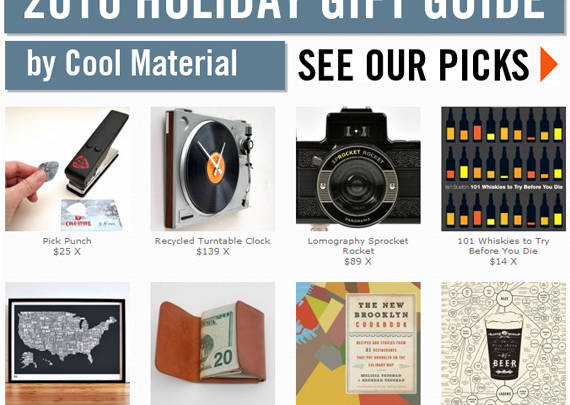Screen dimensions: 570x405
Task: Open the Recycled Turntable Clock image
Action: 213,169
